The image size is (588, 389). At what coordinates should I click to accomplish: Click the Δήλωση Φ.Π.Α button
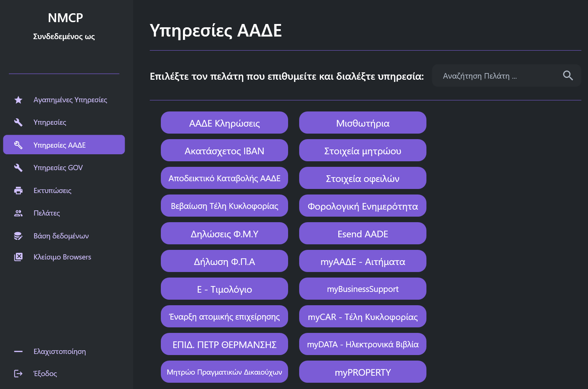pos(224,261)
